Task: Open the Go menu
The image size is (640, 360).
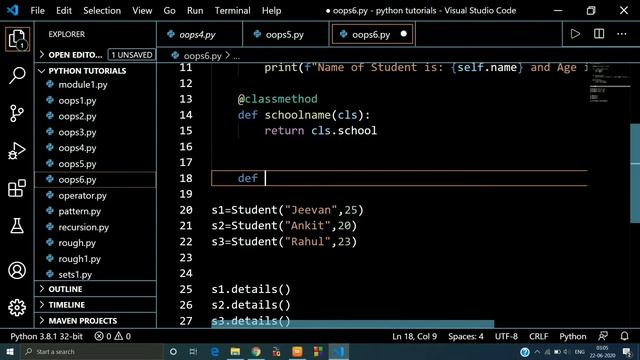Action: pyautogui.click(x=169, y=11)
